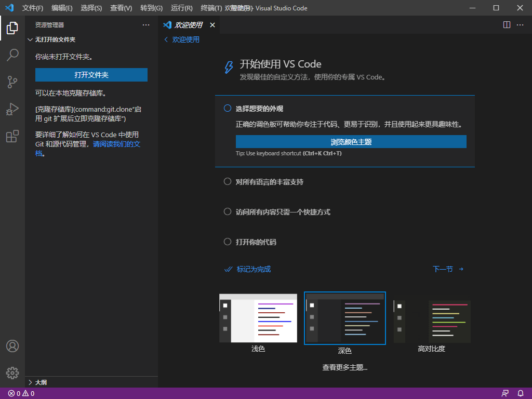
Task: Open the notifications bell in status bar
Action: tap(520, 393)
